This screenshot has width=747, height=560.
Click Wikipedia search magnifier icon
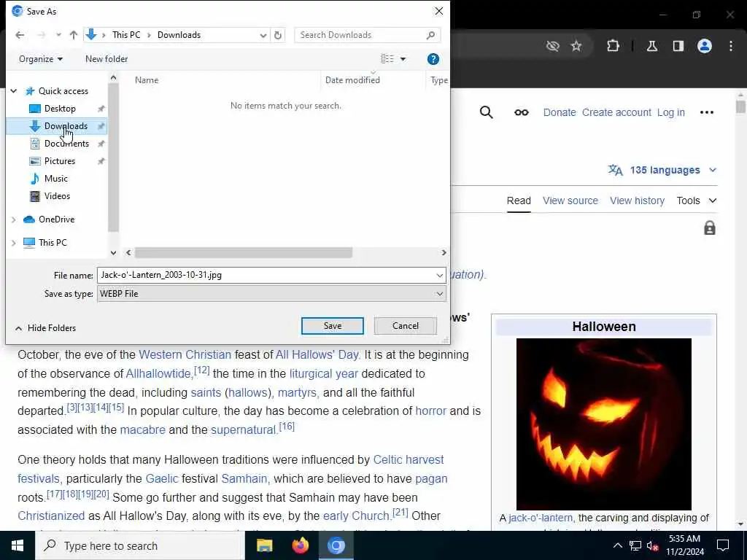[486, 112]
